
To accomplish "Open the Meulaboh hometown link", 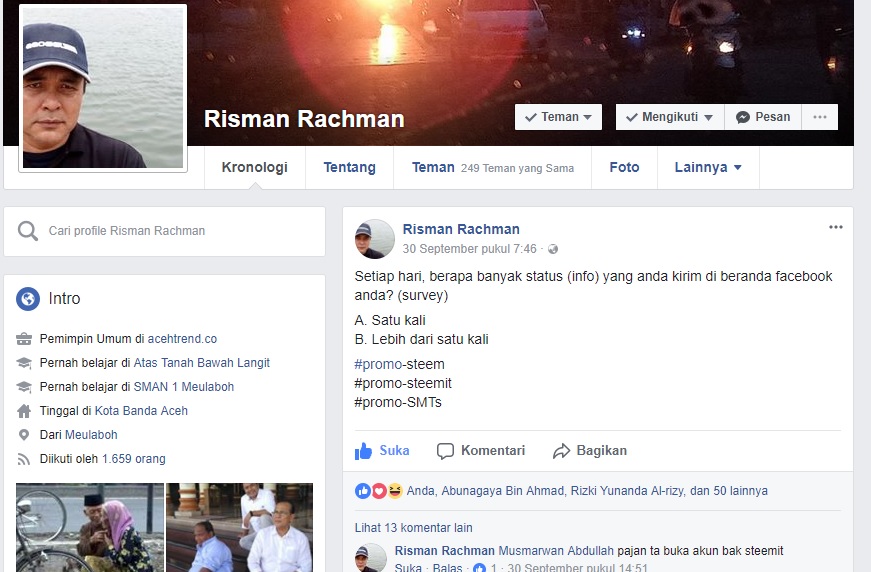I will click(91, 435).
